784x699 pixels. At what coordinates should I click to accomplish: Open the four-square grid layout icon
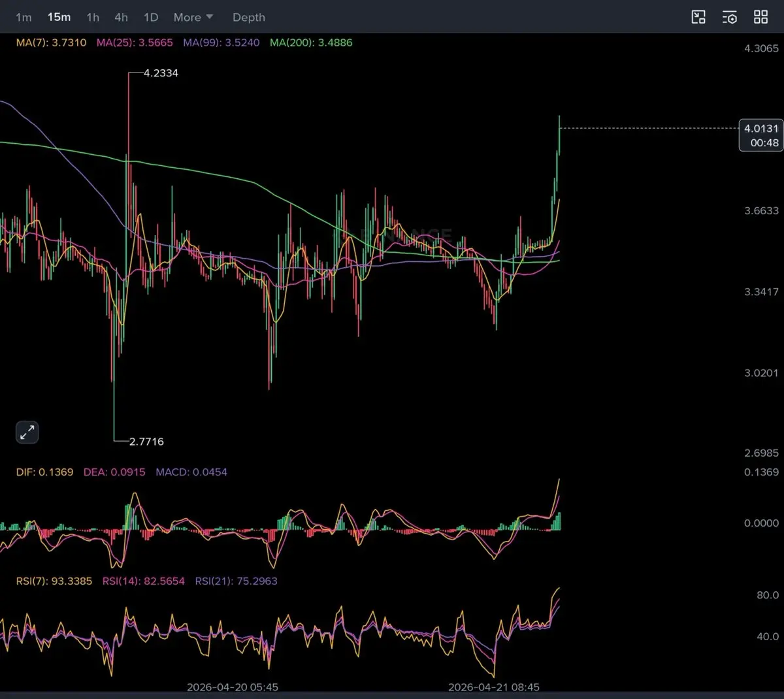click(x=760, y=18)
